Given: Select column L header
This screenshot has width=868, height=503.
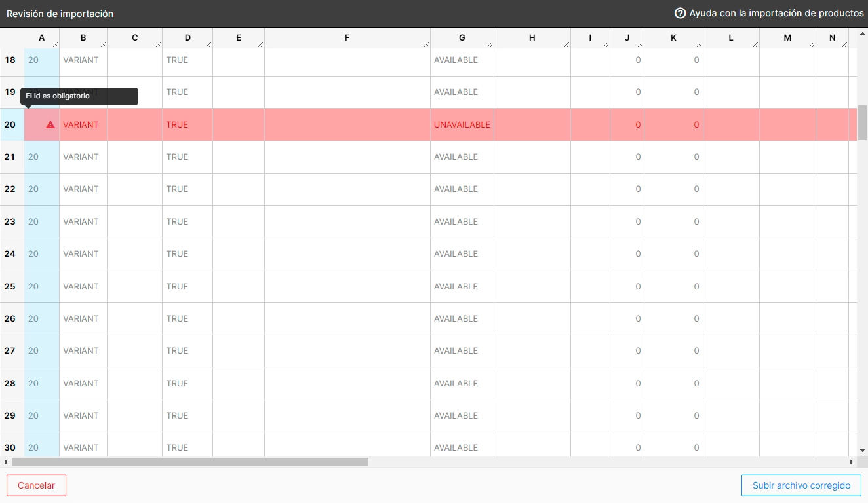Looking at the screenshot, I should 731,38.
